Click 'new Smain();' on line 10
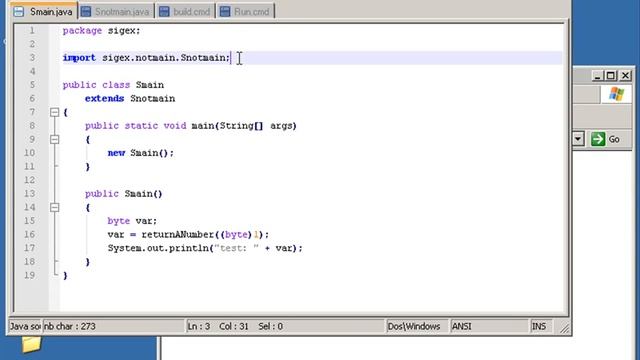This screenshot has height=360, width=640. [141, 153]
